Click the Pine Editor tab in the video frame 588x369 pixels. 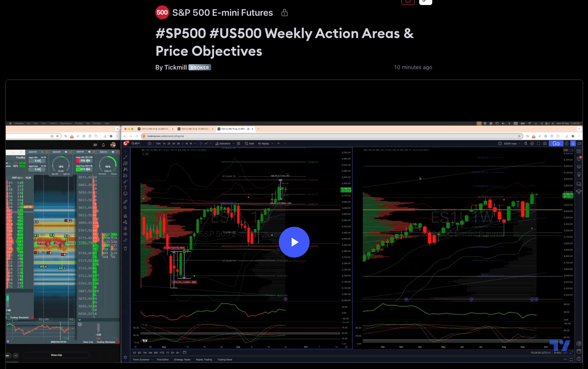pyautogui.click(x=163, y=360)
